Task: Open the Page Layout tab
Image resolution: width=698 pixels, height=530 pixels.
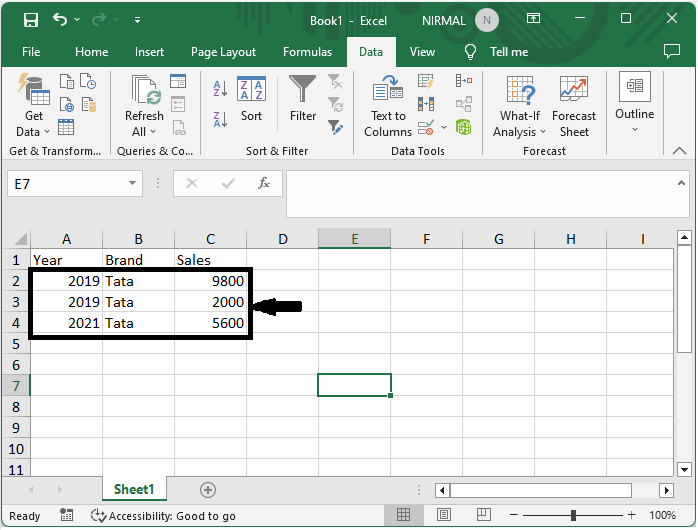Action: point(223,52)
